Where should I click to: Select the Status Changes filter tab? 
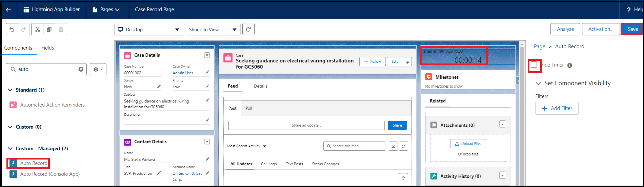(325, 164)
